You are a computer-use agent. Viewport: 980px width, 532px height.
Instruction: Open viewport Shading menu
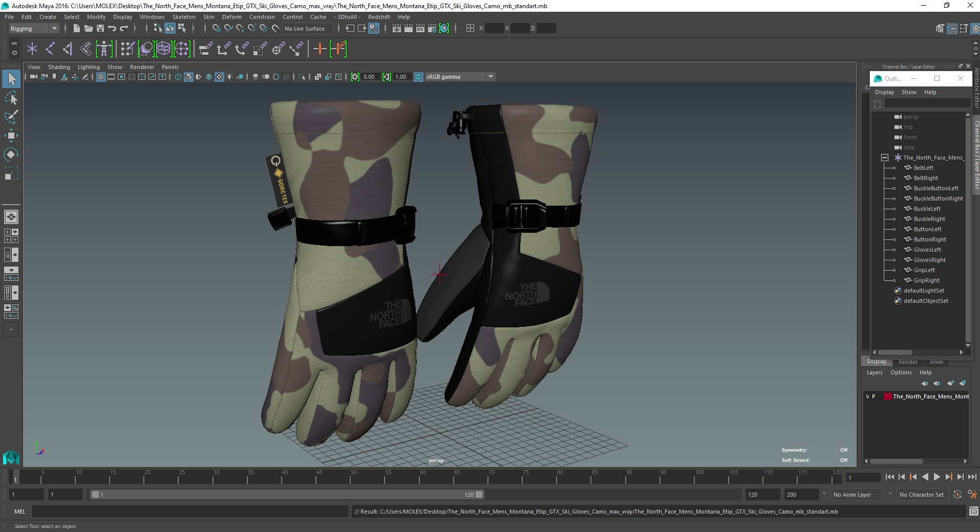[x=59, y=67]
